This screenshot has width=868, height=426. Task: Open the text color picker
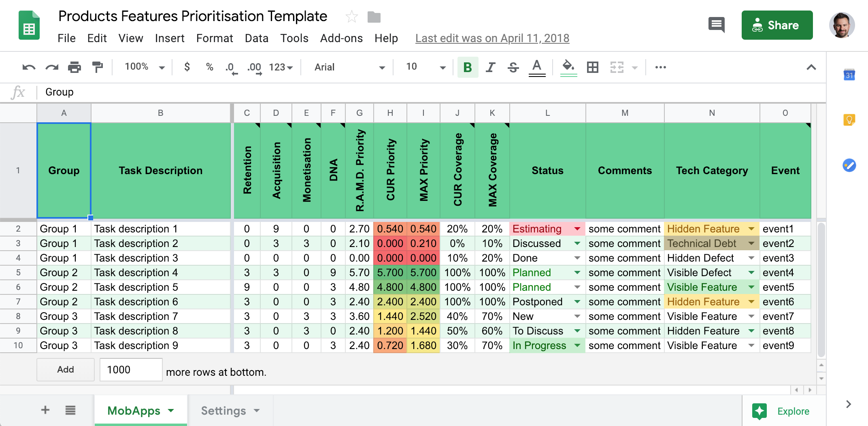point(537,67)
